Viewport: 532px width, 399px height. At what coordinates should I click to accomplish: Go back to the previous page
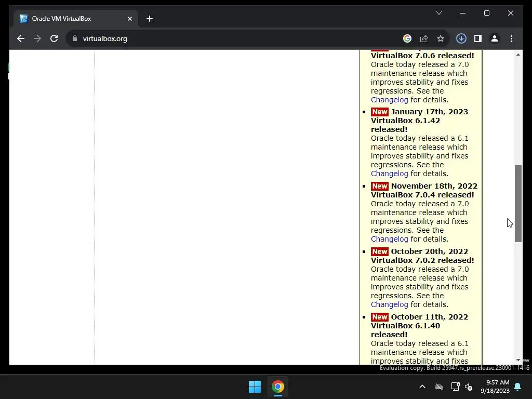21,38
